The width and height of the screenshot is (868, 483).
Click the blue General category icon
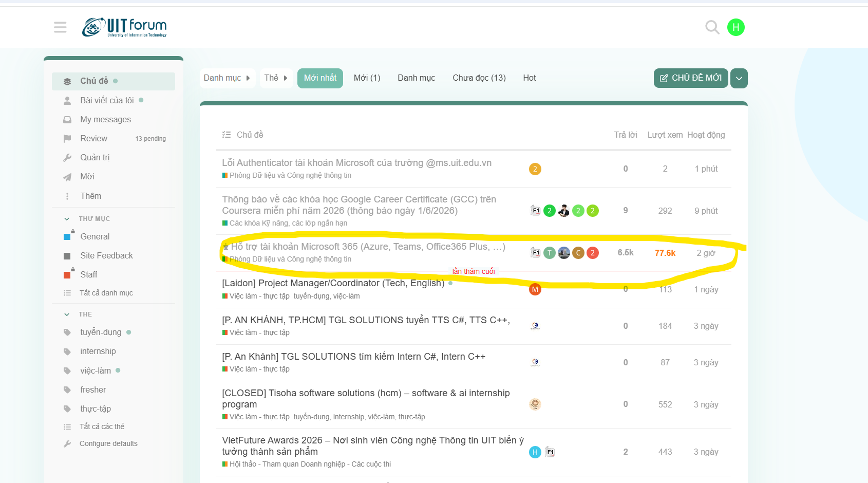pyautogui.click(x=67, y=237)
